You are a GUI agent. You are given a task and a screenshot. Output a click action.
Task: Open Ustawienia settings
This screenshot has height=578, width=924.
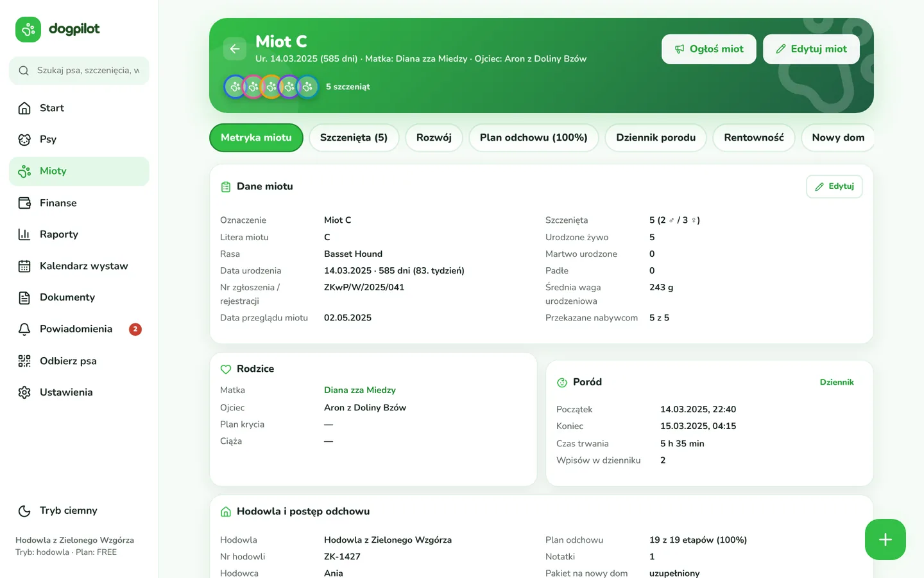pyautogui.click(x=79, y=392)
